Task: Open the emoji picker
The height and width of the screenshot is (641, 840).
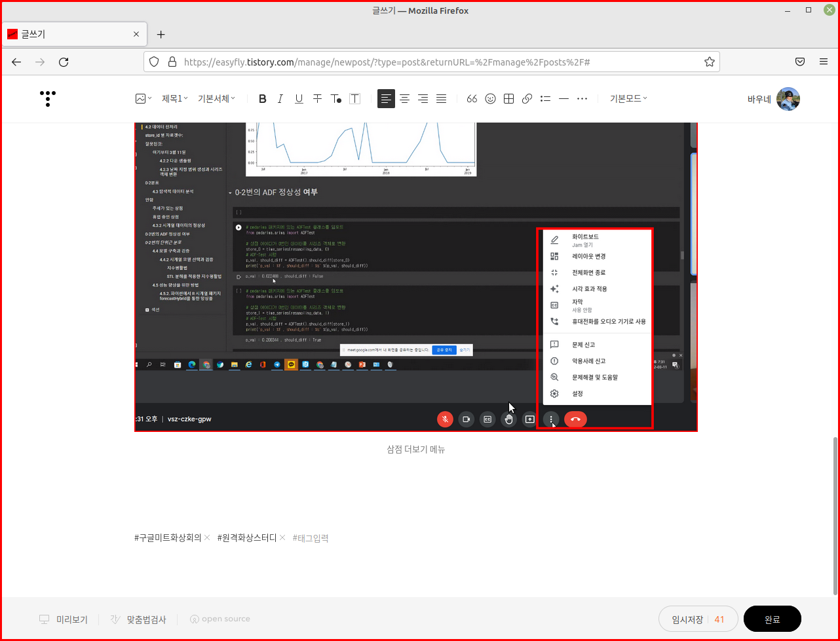Action: coord(490,99)
